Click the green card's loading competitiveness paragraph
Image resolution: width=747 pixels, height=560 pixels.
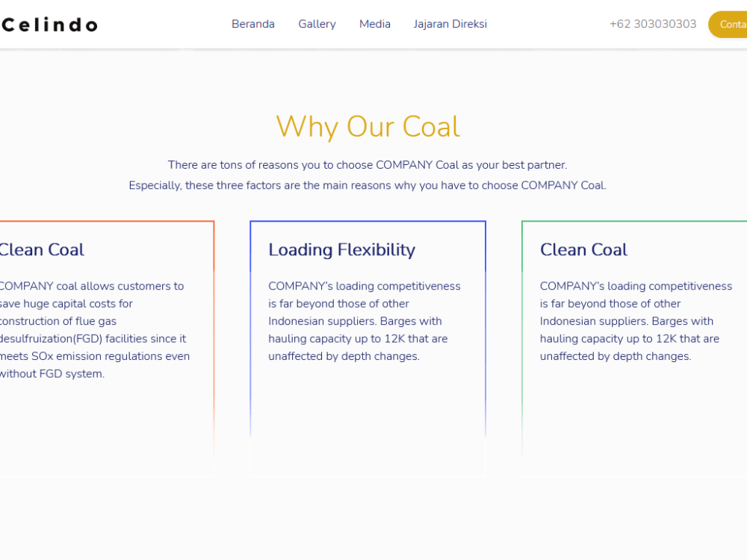click(636, 321)
